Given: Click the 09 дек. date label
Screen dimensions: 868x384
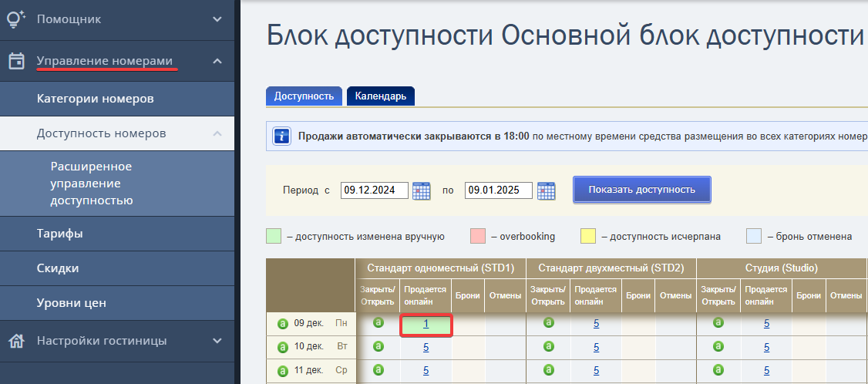Looking at the screenshot, I should [x=309, y=323].
